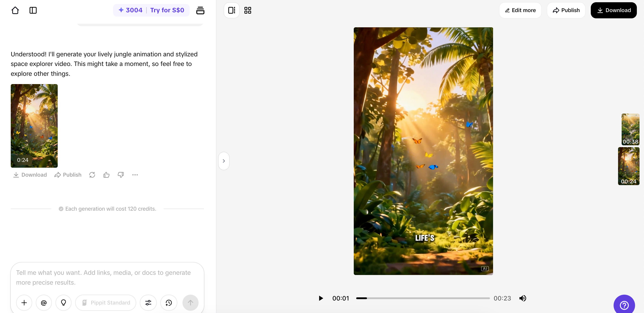
Task: Regenerate the jungle video result
Action: point(92,175)
